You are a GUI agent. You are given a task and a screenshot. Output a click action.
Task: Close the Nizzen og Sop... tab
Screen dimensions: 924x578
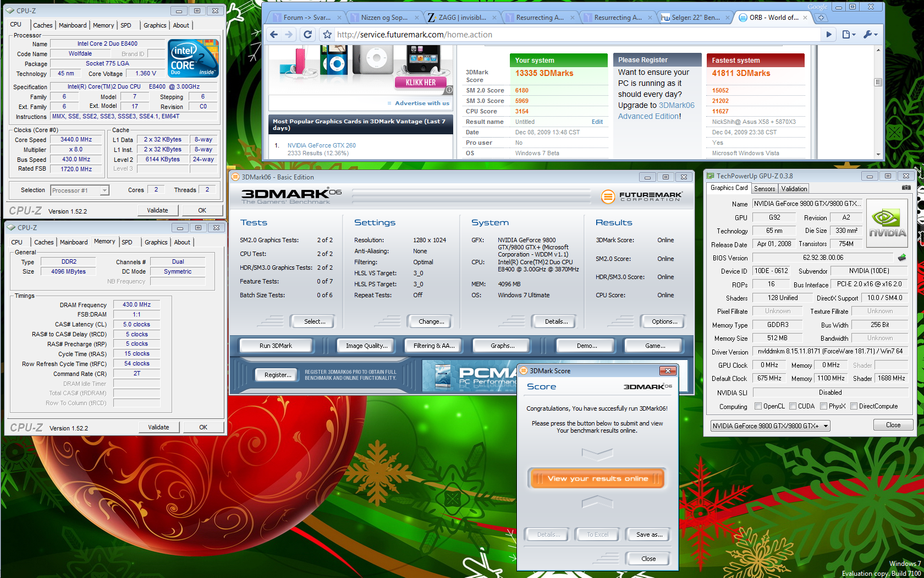click(x=416, y=18)
